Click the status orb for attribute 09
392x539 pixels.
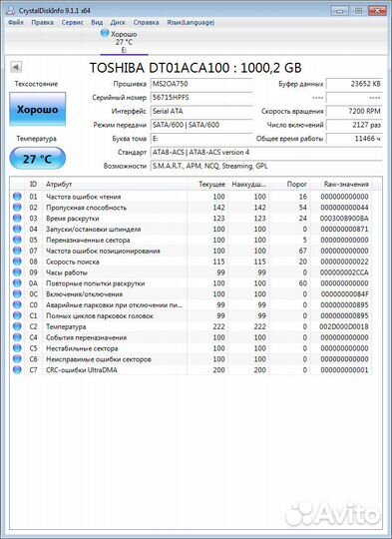pos(17,272)
